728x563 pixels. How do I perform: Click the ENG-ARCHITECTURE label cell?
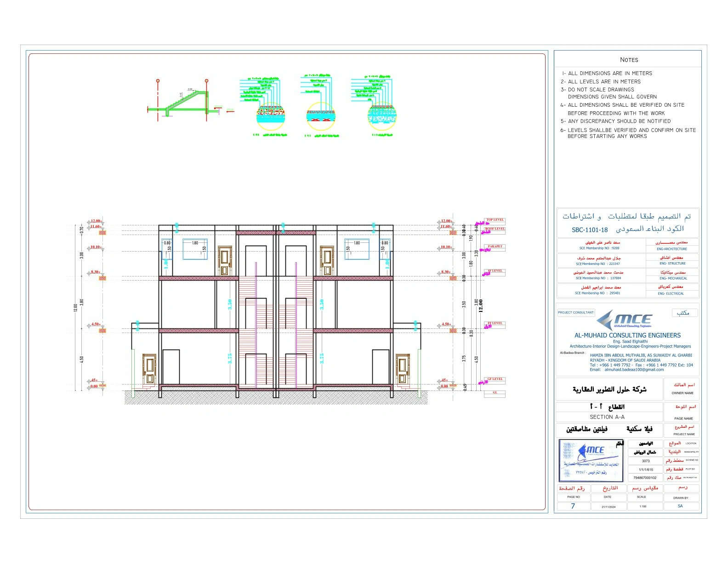pyautogui.click(x=672, y=249)
